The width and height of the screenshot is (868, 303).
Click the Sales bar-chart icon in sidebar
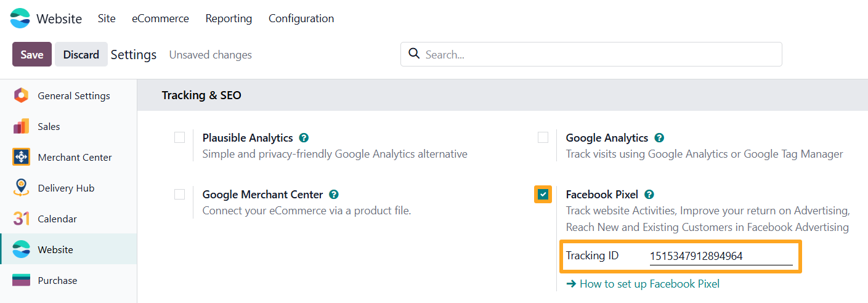click(x=21, y=126)
